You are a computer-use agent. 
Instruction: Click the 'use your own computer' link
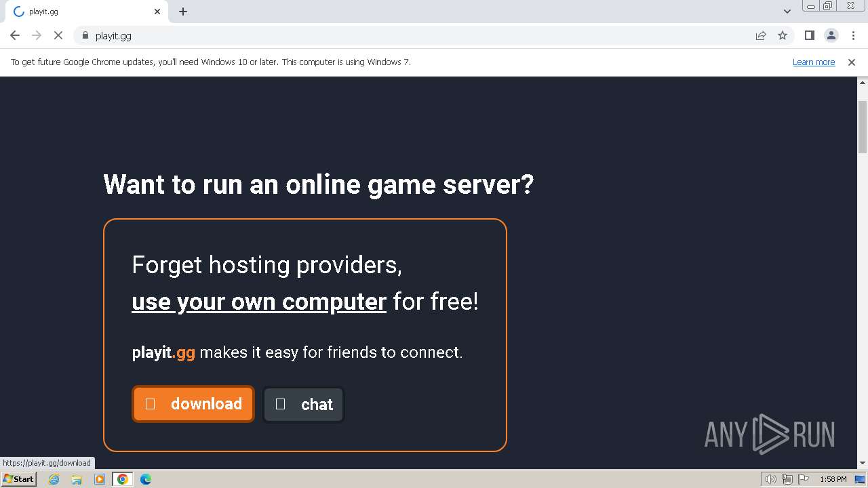tap(259, 302)
